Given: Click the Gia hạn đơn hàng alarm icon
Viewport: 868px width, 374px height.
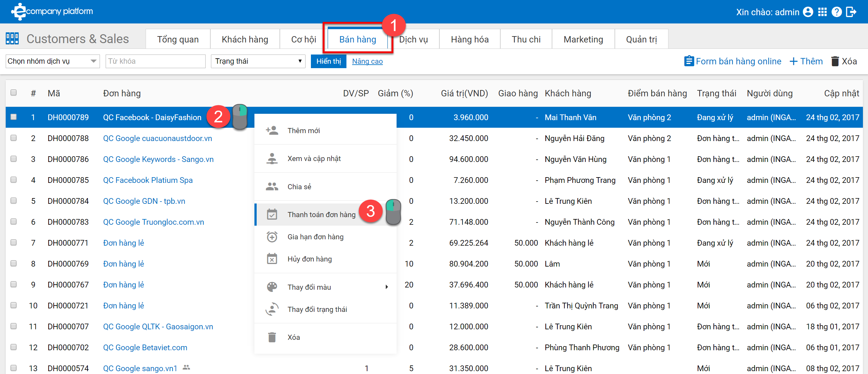Looking at the screenshot, I should pyautogui.click(x=272, y=237).
